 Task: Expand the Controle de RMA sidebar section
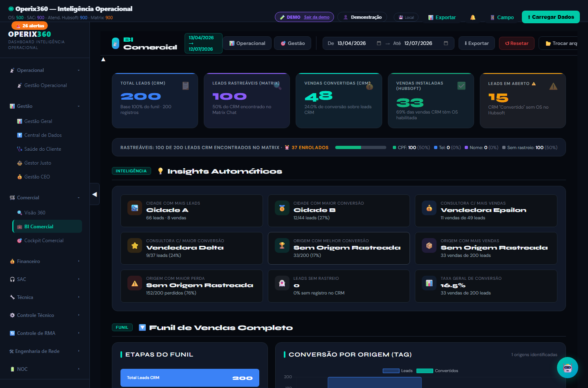(x=45, y=333)
